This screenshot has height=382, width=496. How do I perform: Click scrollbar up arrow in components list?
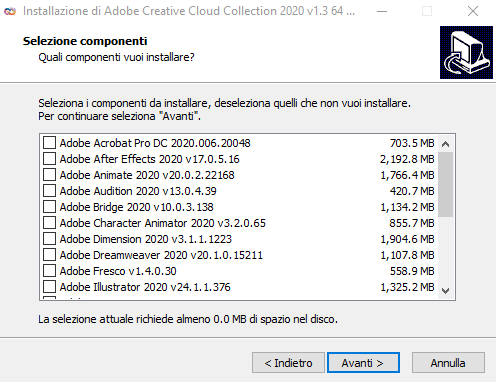click(x=445, y=144)
